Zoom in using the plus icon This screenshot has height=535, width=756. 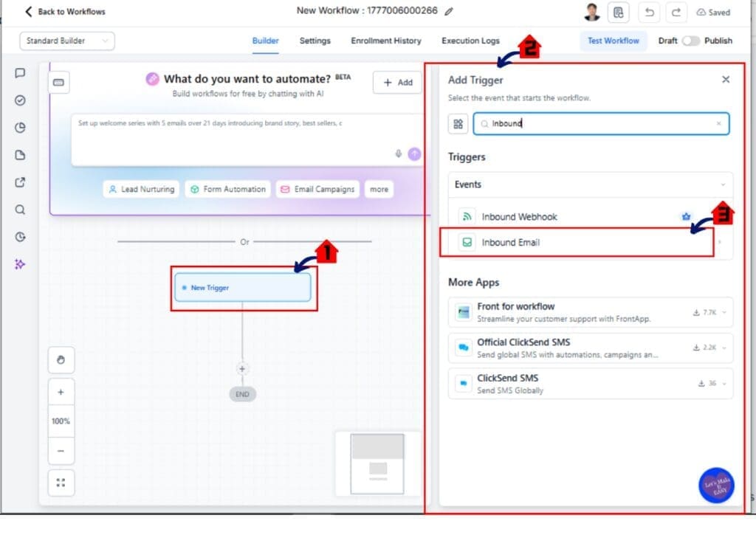61,391
